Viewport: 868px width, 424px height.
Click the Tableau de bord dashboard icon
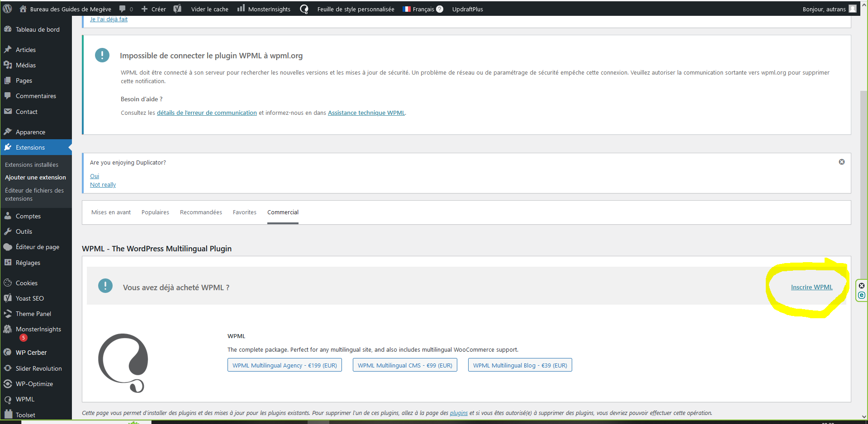coord(8,29)
